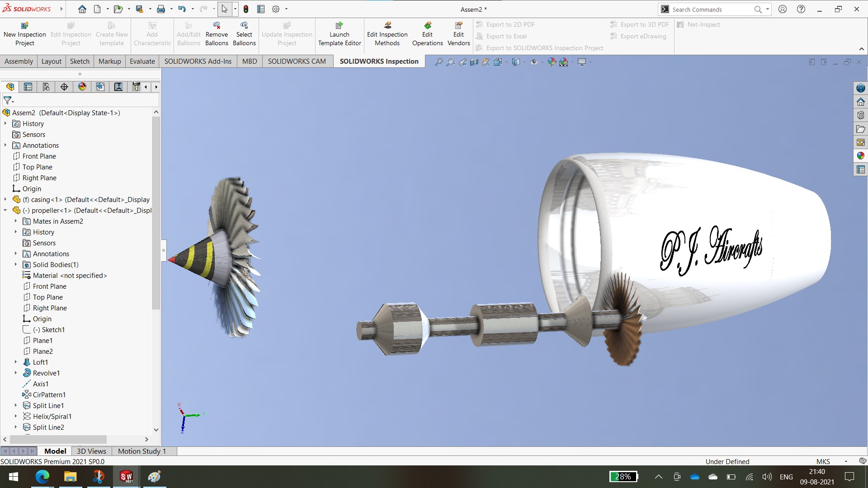
Task: Switch to the Sketch tab
Action: click(80, 61)
